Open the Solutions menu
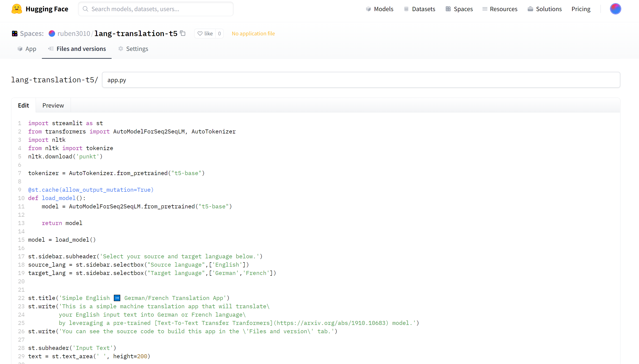This screenshot has width=639, height=364. point(545,9)
